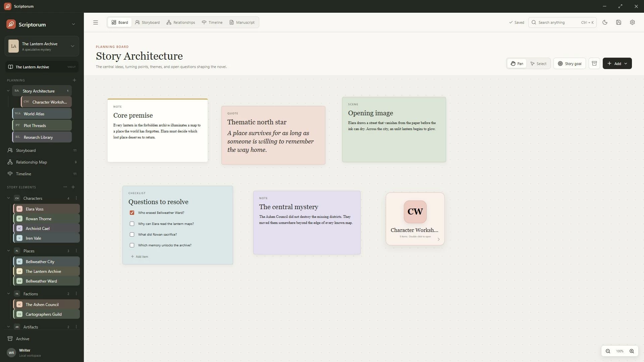Viewport: 644px width, 362px height.
Task: Open The Lantern Archive vault entry
Action: (x=42, y=67)
